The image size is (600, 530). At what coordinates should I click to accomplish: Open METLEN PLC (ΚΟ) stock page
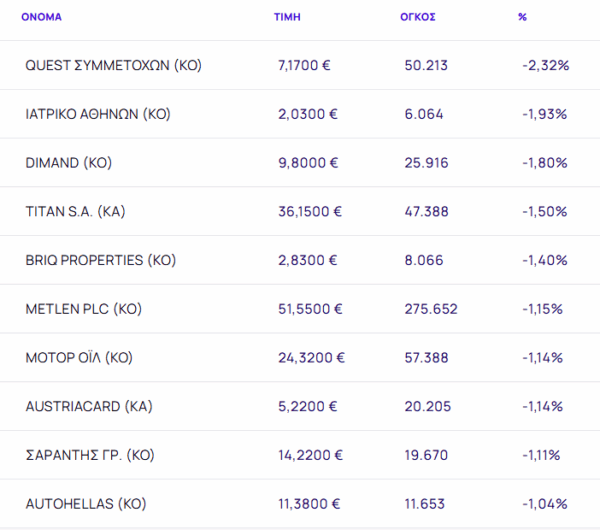pos(83,309)
